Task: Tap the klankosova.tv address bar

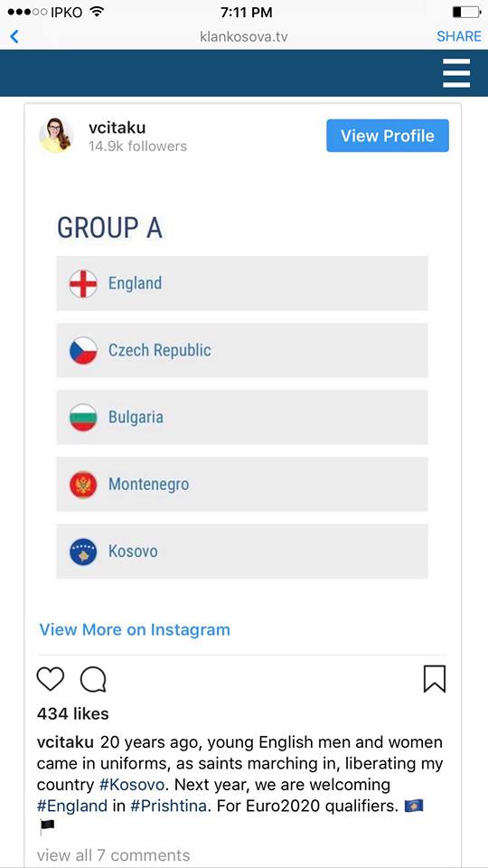Action: 244,37
